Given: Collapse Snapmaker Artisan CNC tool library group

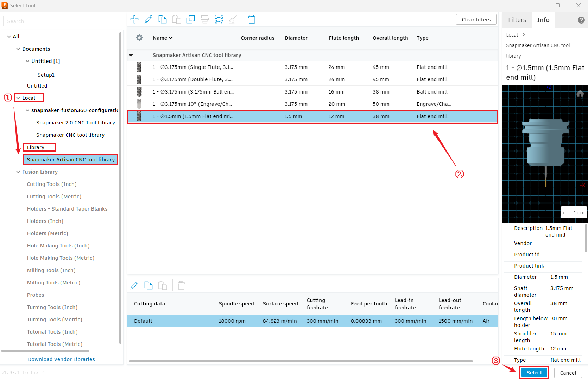Looking at the screenshot, I should point(131,55).
